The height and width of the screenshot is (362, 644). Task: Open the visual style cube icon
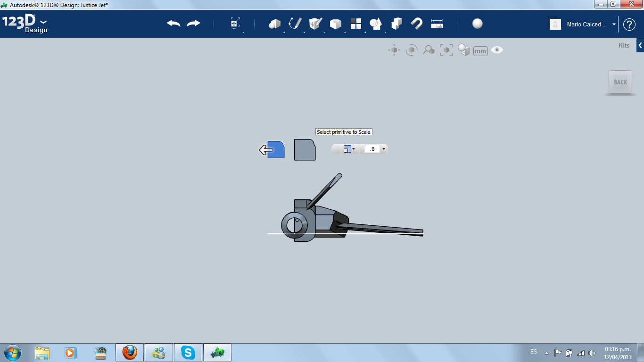coord(464,50)
